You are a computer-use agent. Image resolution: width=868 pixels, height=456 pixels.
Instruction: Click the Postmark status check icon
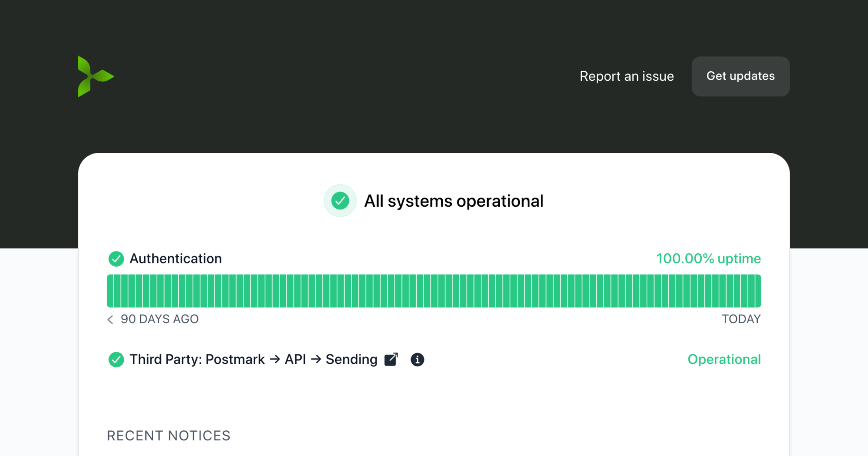coord(116,360)
